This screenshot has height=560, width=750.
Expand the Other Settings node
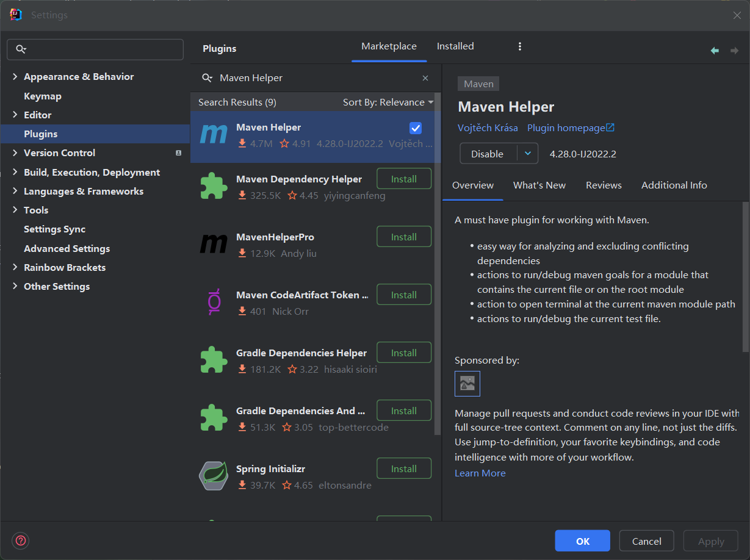pos(15,287)
